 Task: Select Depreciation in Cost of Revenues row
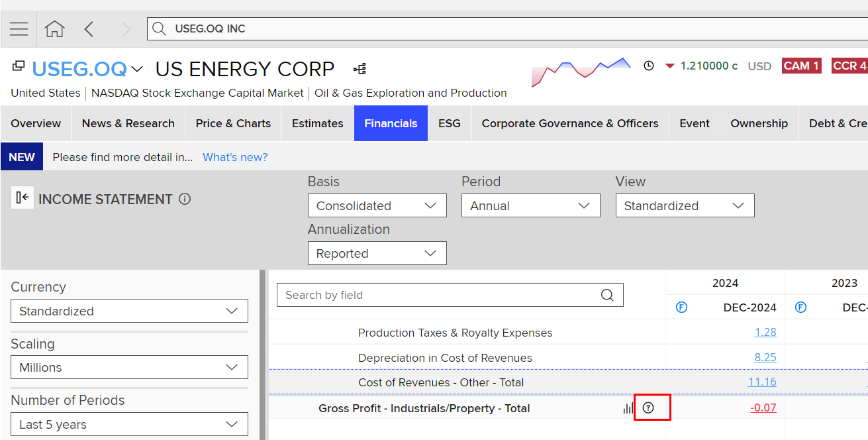pos(445,358)
